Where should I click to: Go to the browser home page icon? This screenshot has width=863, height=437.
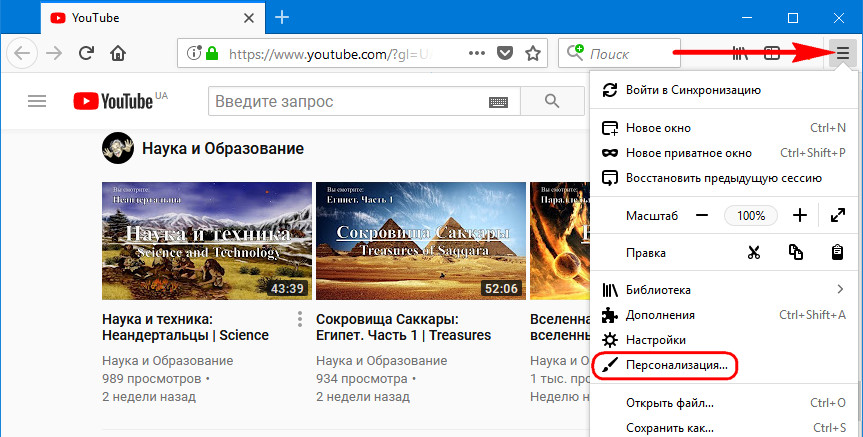[x=118, y=53]
